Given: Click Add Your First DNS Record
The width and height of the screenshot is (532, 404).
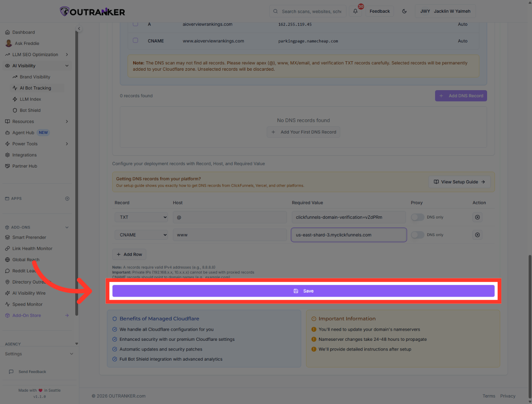Looking at the screenshot, I should click(x=303, y=132).
